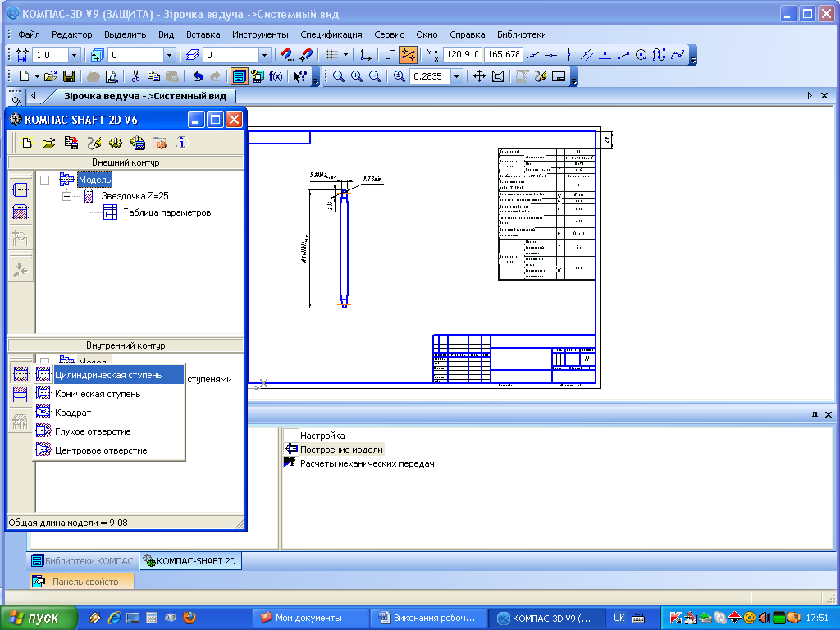Click new model icon in SHAFT window

[x=27, y=143]
